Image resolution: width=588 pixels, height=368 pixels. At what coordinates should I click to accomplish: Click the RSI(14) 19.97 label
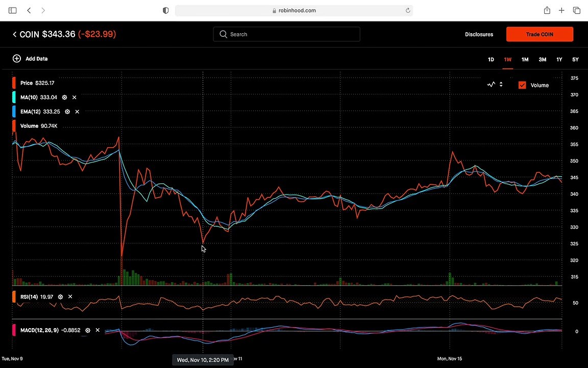point(37,296)
